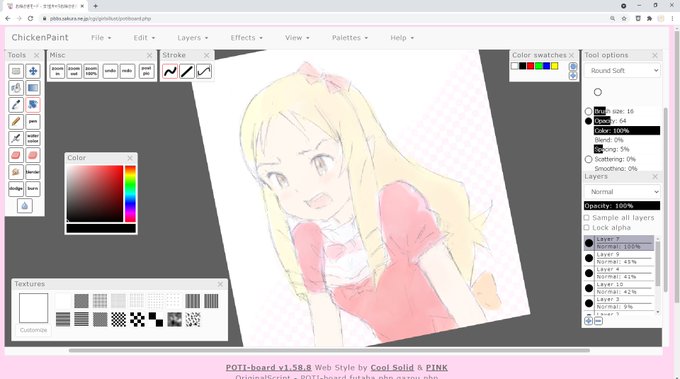This screenshot has width=680, height=379.
Task: Open the Help menu
Action: [x=402, y=38]
